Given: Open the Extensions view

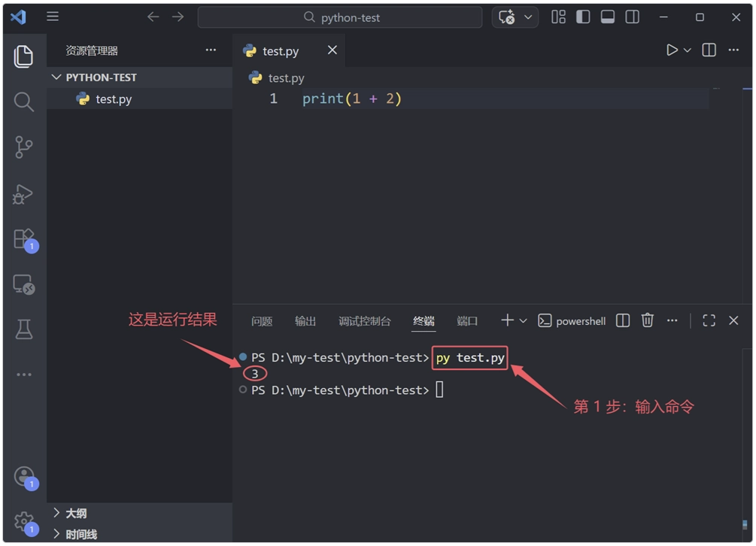Looking at the screenshot, I should coord(23,238).
